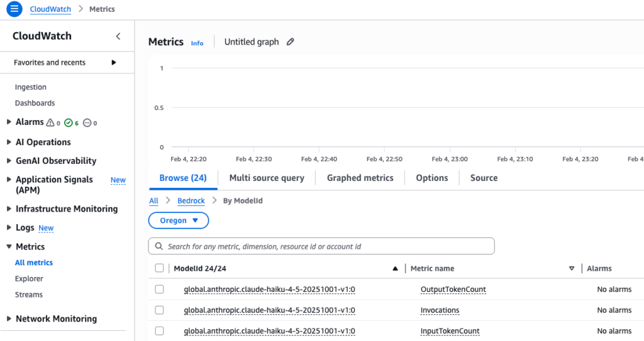This screenshot has height=341, width=644.
Task: Click New link beside Logs
Action: point(46,228)
